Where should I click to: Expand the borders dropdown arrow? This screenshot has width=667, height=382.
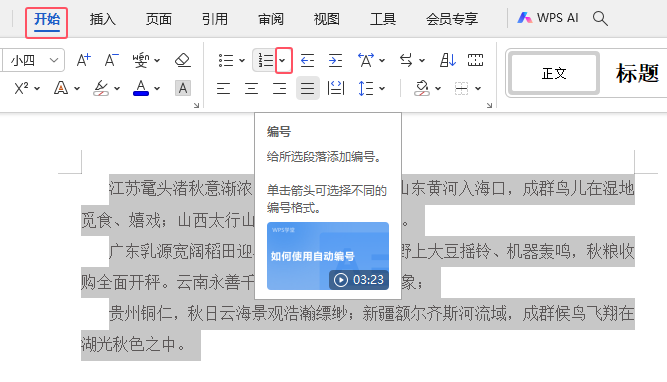pos(478,88)
